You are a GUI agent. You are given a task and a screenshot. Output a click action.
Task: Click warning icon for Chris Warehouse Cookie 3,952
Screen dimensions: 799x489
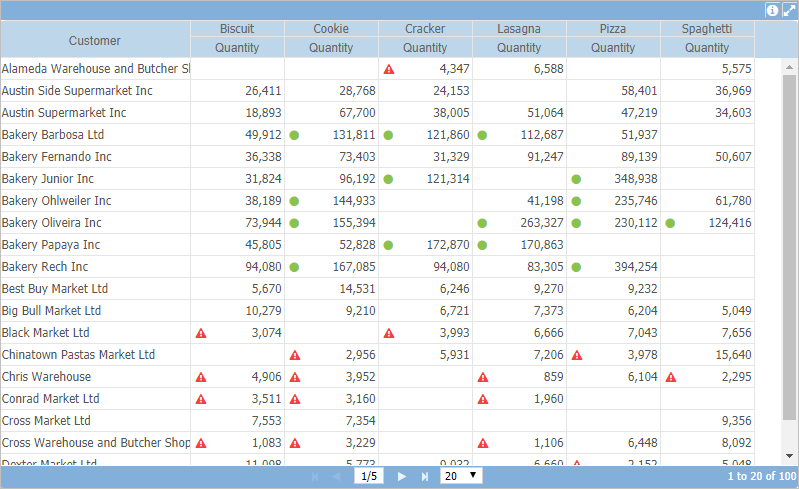[295, 377]
